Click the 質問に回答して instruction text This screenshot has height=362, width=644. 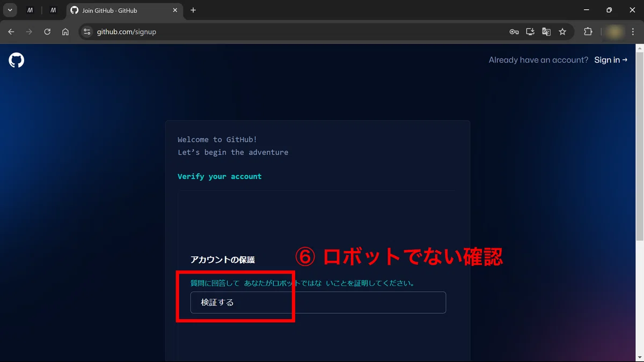click(x=303, y=283)
